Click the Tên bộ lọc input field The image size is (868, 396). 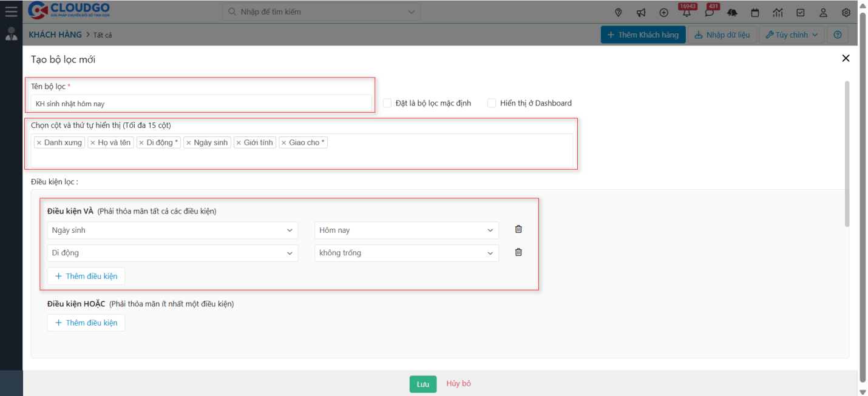200,104
